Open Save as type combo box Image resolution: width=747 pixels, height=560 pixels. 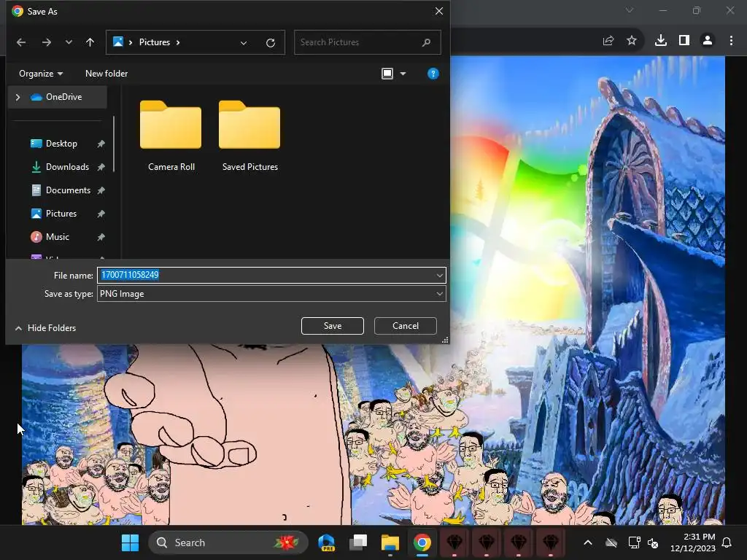pos(271,294)
